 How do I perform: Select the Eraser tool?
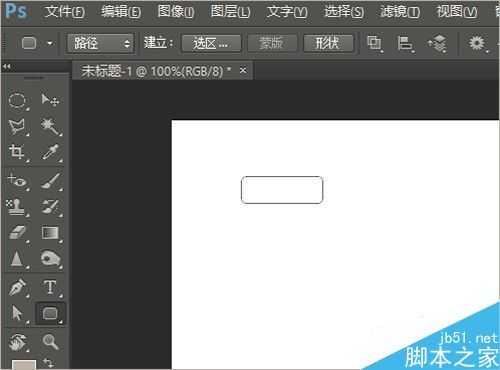[x=17, y=233]
